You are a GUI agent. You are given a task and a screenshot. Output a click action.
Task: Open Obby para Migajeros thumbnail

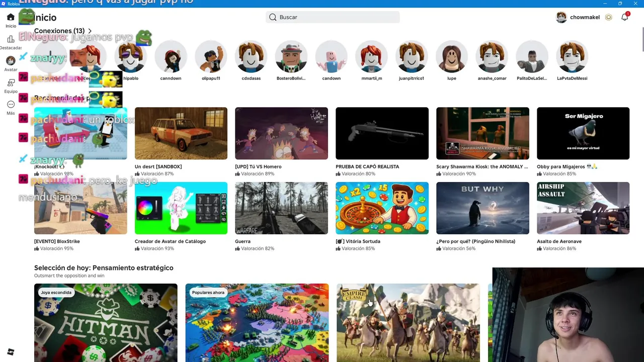click(x=583, y=133)
